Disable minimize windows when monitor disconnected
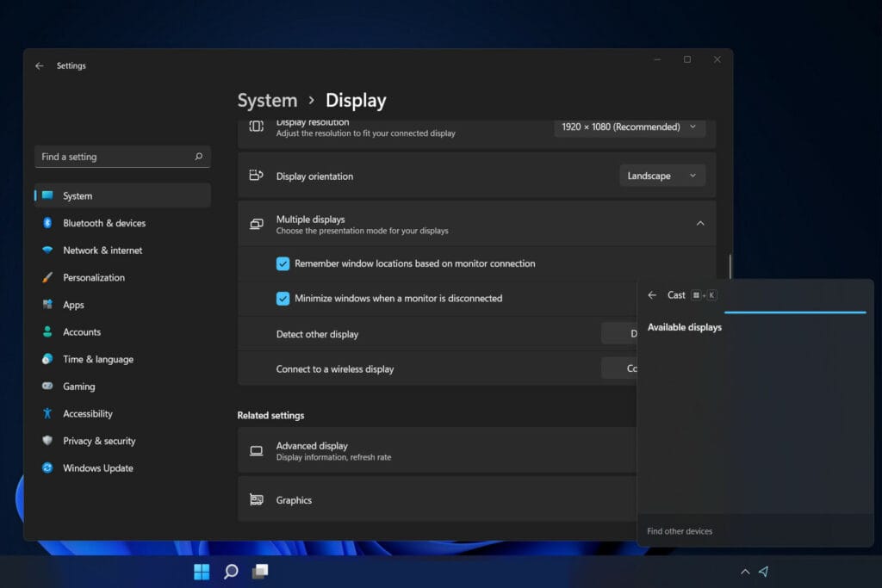Viewport: 882px width, 588px height. click(x=283, y=298)
